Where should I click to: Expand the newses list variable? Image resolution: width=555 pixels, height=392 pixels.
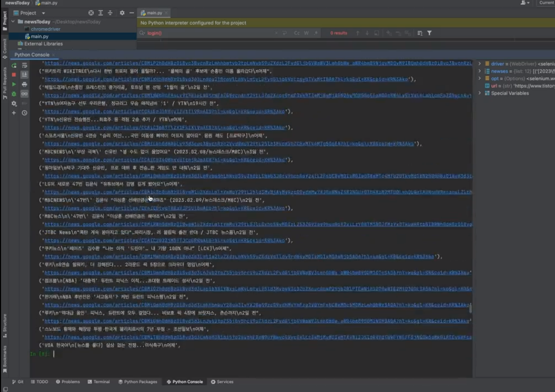pos(479,71)
